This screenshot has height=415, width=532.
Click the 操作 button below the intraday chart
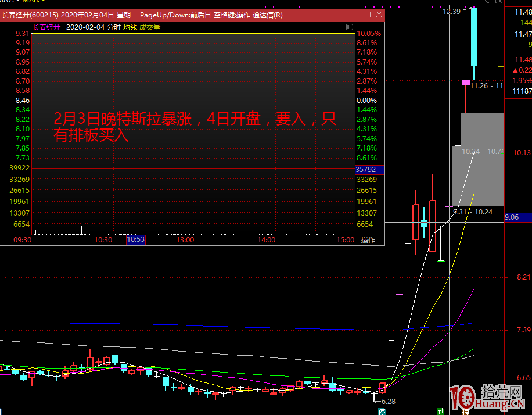pyautogui.click(x=368, y=240)
